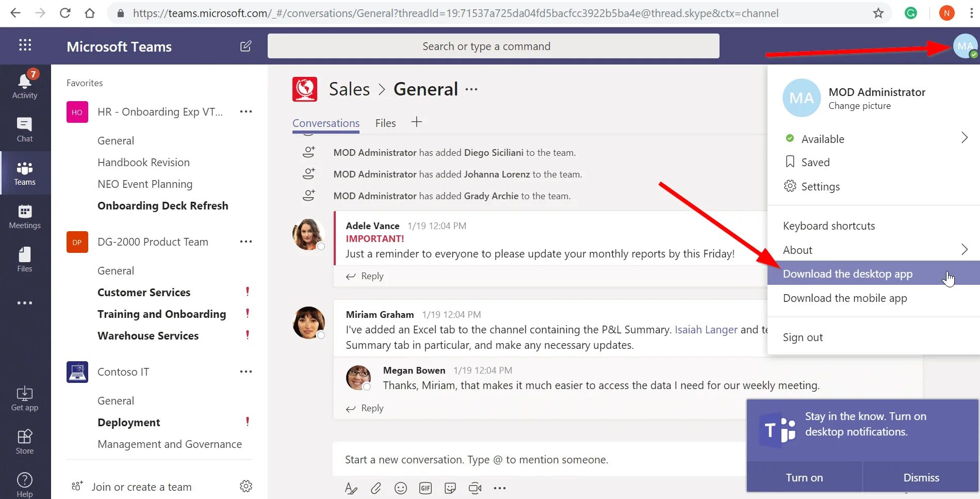Click the browser address bar URL
980x499 pixels.
[455, 13]
